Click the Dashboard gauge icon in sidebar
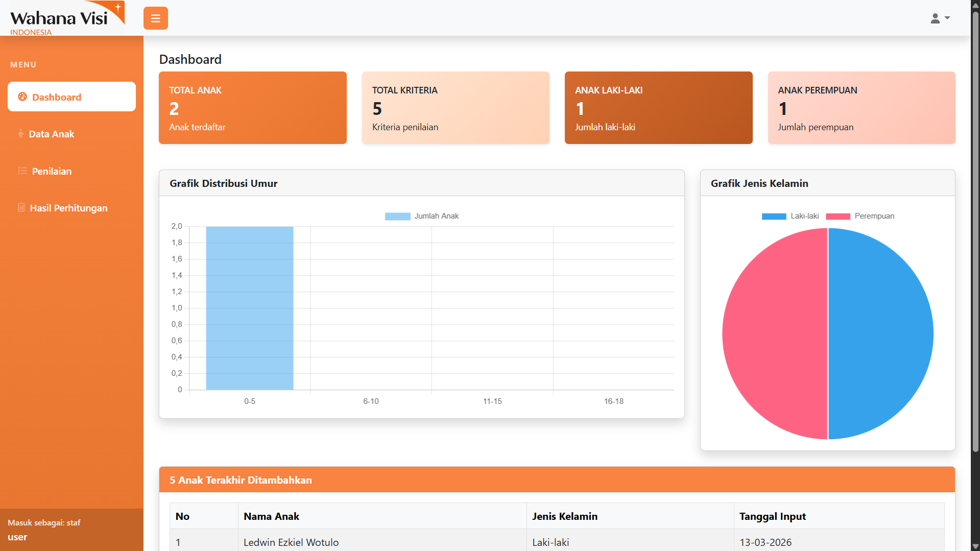 [22, 97]
